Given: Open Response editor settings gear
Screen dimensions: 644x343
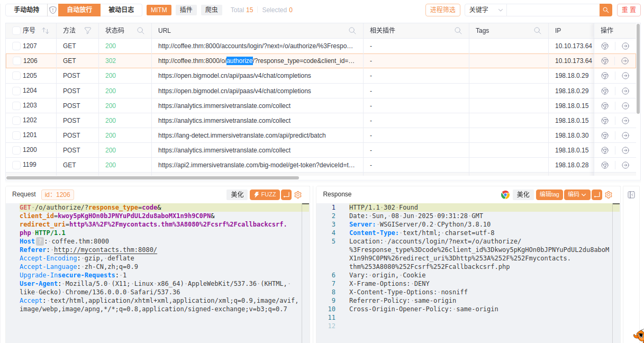Looking at the screenshot, I should click(x=609, y=195).
